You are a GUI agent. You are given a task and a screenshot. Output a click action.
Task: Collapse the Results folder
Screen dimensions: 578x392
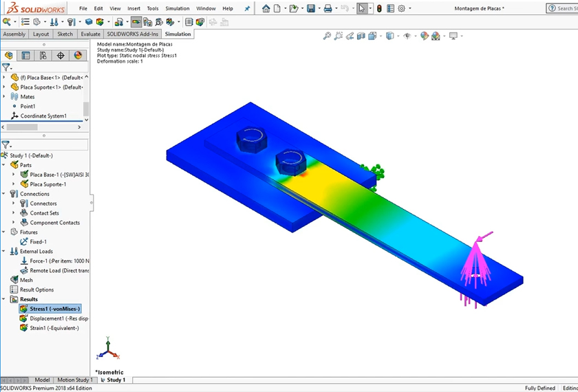pos(5,299)
